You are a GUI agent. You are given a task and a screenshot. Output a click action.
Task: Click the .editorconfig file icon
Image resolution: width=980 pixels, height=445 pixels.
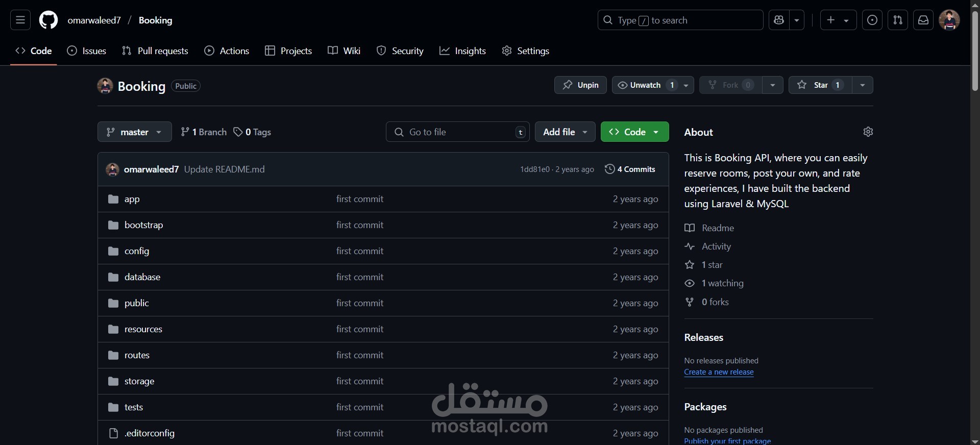pyautogui.click(x=113, y=433)
